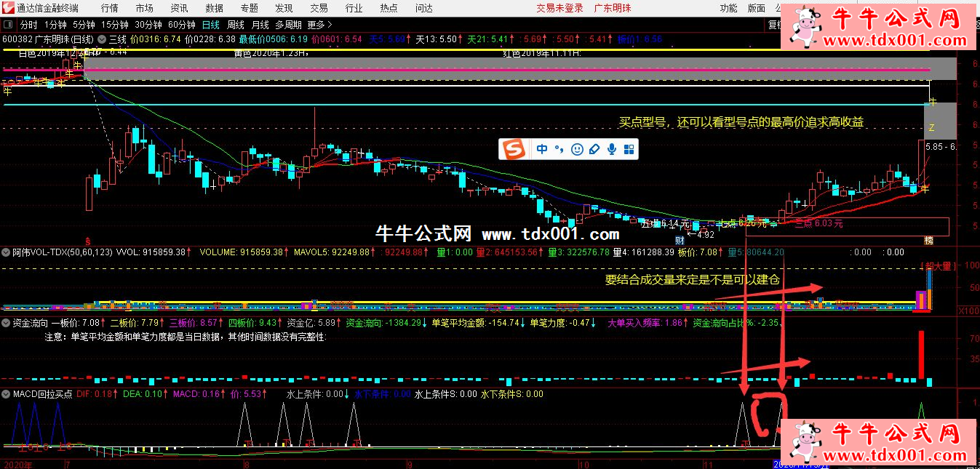Click the 榜 ranking marker on chart
This screenshot has height=469, width=980.
point(928,240)
